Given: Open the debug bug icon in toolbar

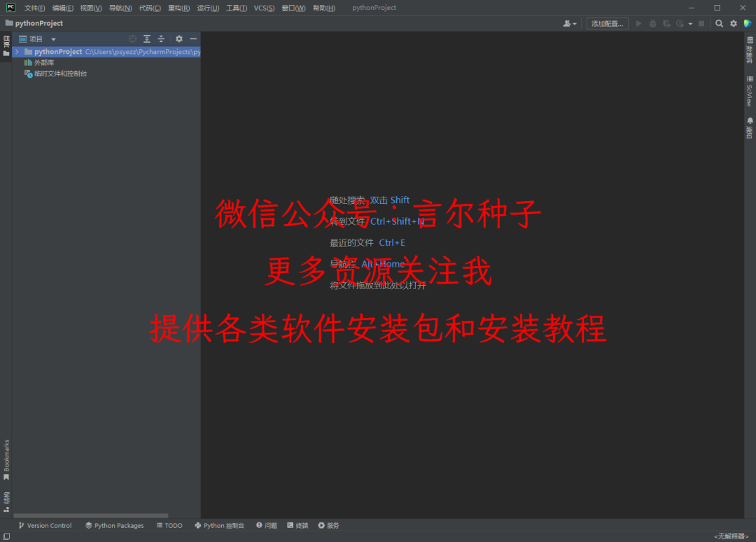Looking at the screenshot, I should click(x=652, y=23).
